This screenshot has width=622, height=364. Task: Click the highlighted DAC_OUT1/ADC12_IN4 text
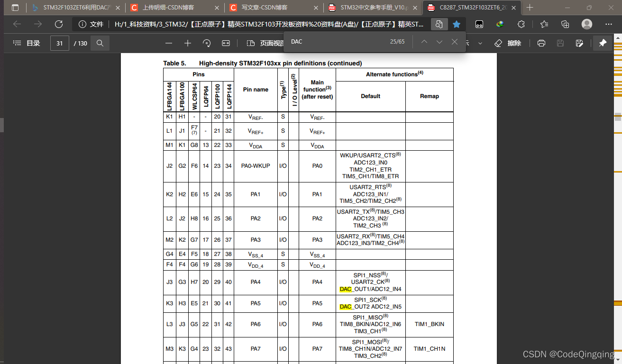370,289
